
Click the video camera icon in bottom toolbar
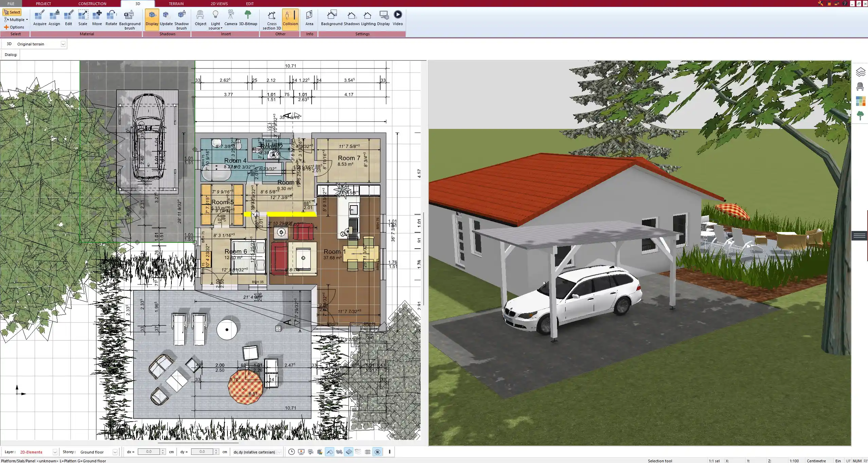(311, 452)
